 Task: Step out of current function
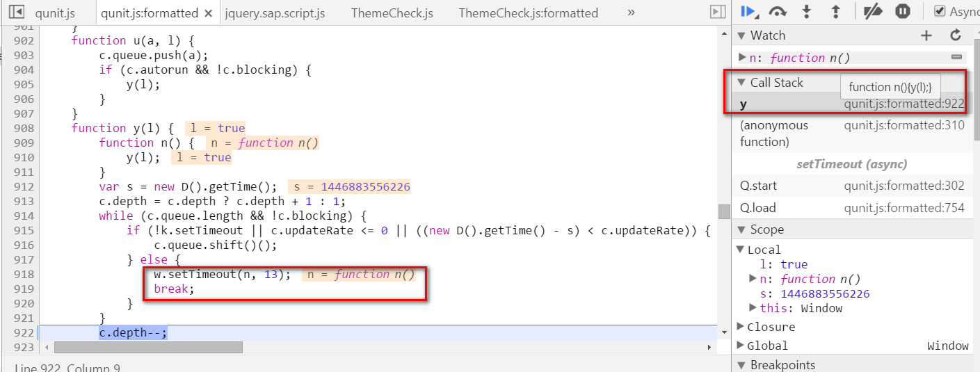(x=836, y=11)
